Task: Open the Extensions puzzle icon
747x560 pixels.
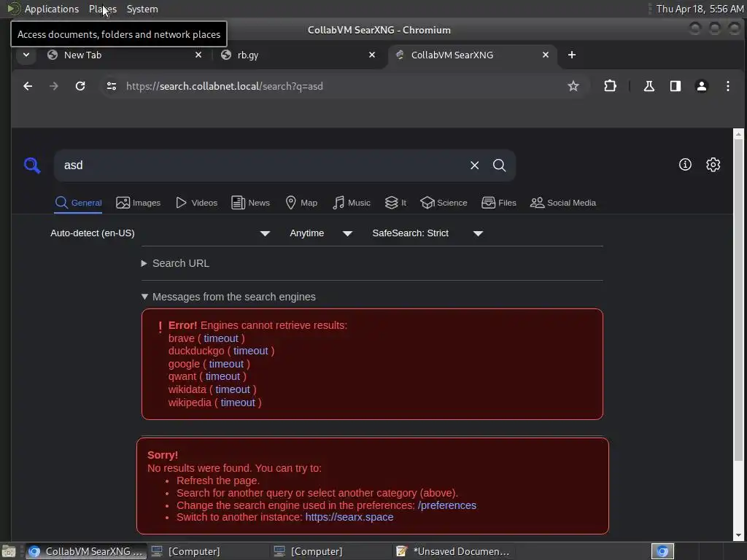Action: [610, 86]
